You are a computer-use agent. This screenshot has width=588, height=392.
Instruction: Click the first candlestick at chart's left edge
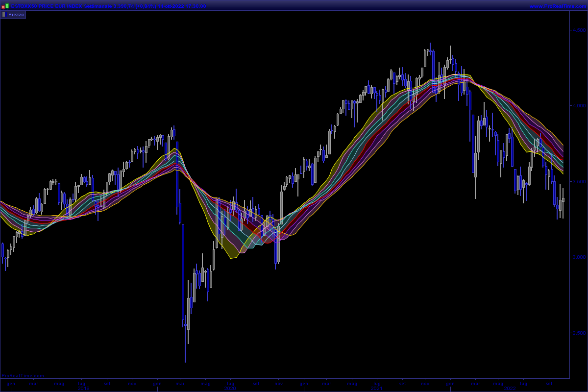[2, 251]
